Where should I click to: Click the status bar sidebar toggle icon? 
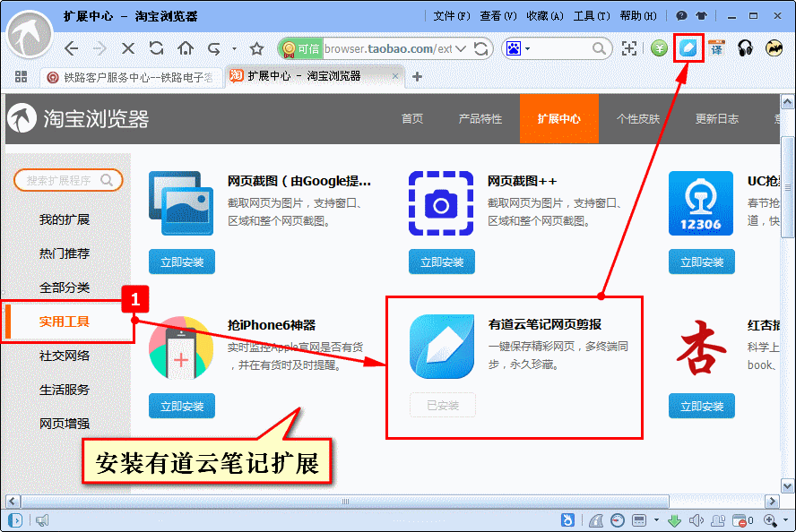pos(15,520)
